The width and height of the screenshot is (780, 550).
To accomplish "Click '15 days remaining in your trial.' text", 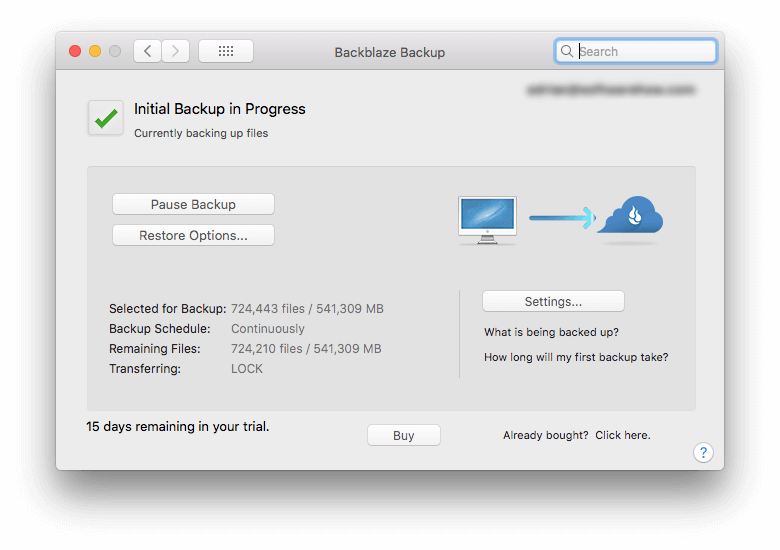I will [178, 427].
